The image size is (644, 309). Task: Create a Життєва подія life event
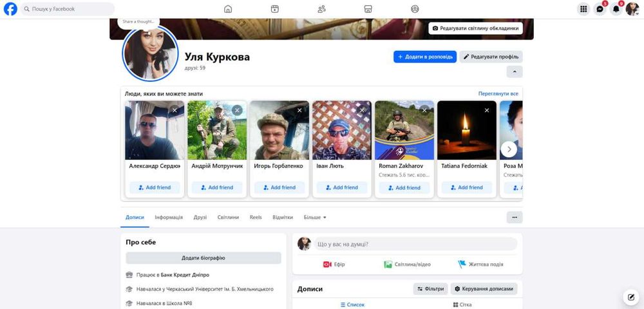click(480, 265)
